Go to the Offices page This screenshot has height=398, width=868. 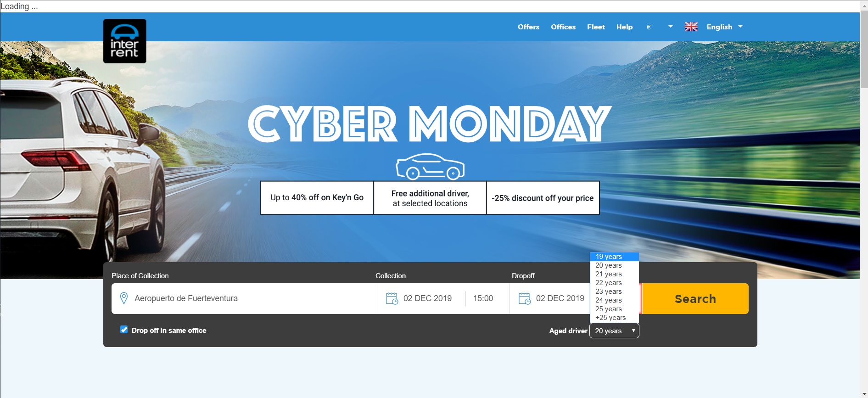pos(563,27)
